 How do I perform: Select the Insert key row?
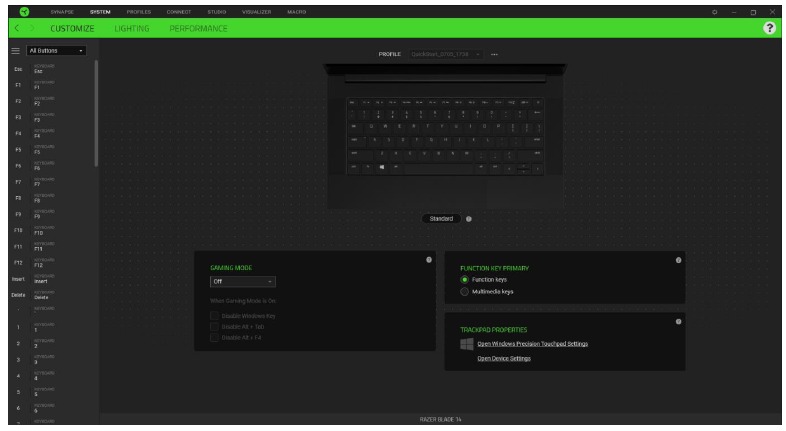(x=52, y=279)
